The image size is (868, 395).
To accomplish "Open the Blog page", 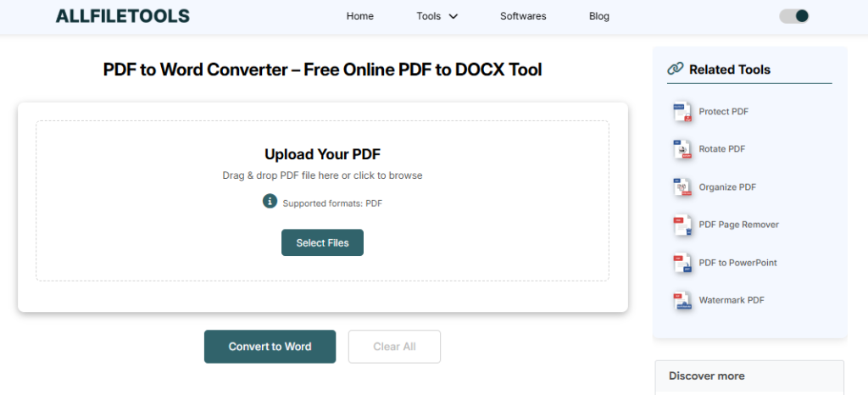I will pos(599,16).
